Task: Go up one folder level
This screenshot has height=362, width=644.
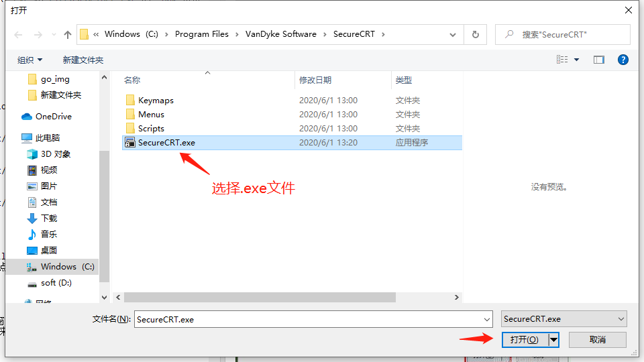Action: [67, 35]
